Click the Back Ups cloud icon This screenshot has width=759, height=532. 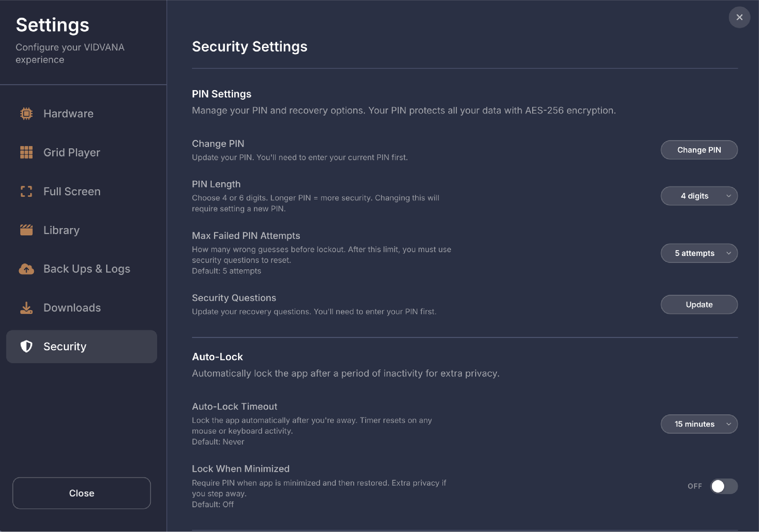pyautogui.click(x=26, y=269)
